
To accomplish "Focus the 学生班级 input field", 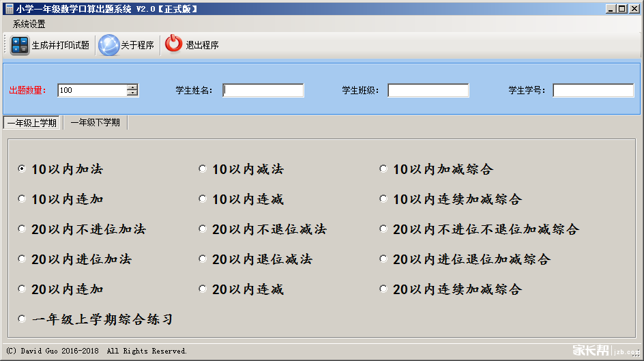I will point(428,90).
